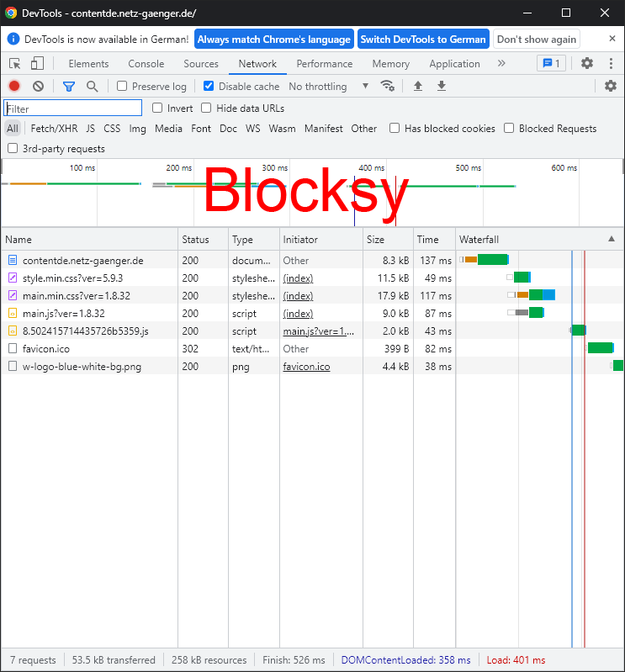Check Hide data URLs option
625x672 pixels.
point(206,108)
